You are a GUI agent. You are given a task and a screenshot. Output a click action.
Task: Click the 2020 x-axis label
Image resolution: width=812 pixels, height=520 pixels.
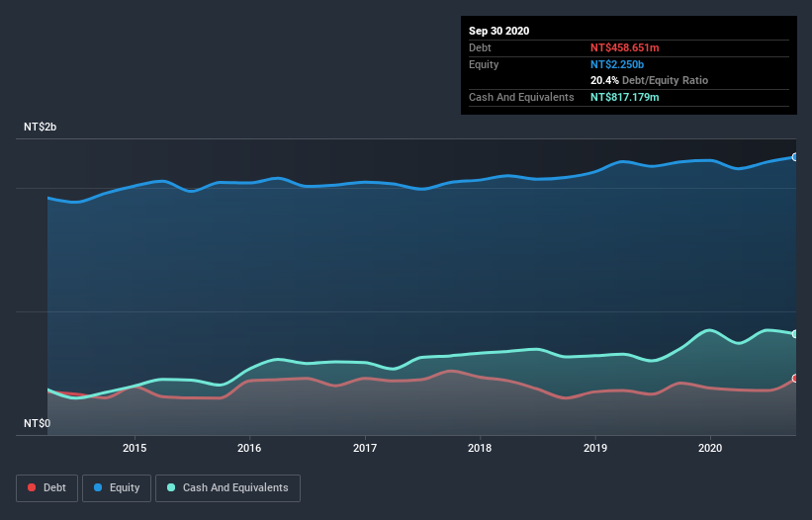710,448
